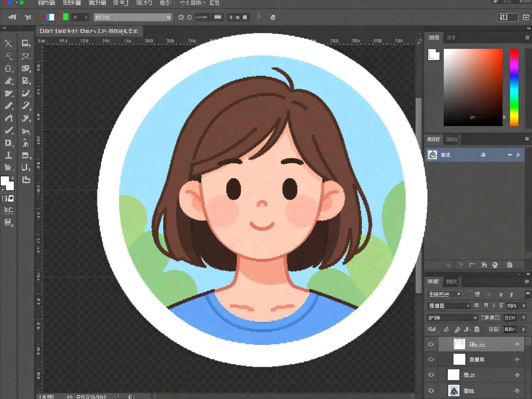
Task: Hide the topmost layer using its eye icon
Action: [x=431, y=344]
